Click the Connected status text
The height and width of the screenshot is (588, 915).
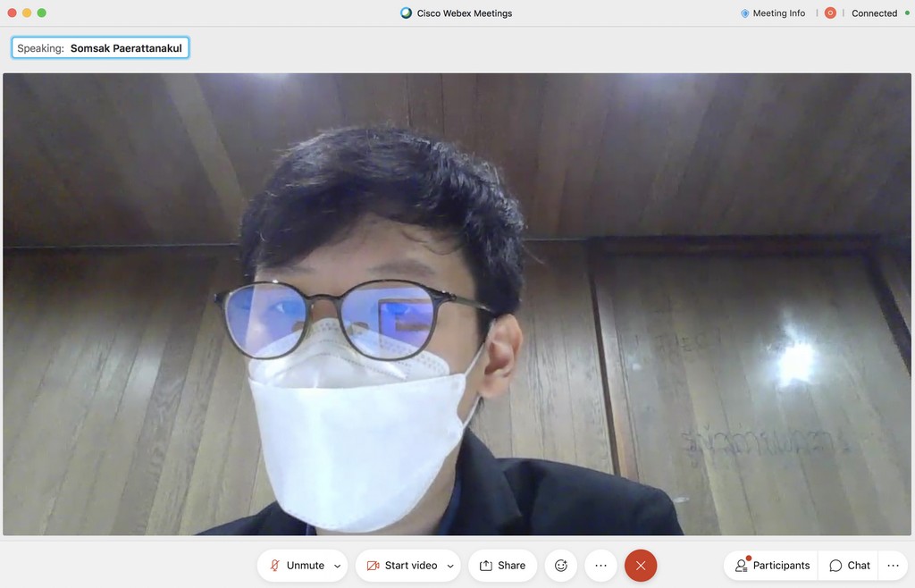point(874,13)
